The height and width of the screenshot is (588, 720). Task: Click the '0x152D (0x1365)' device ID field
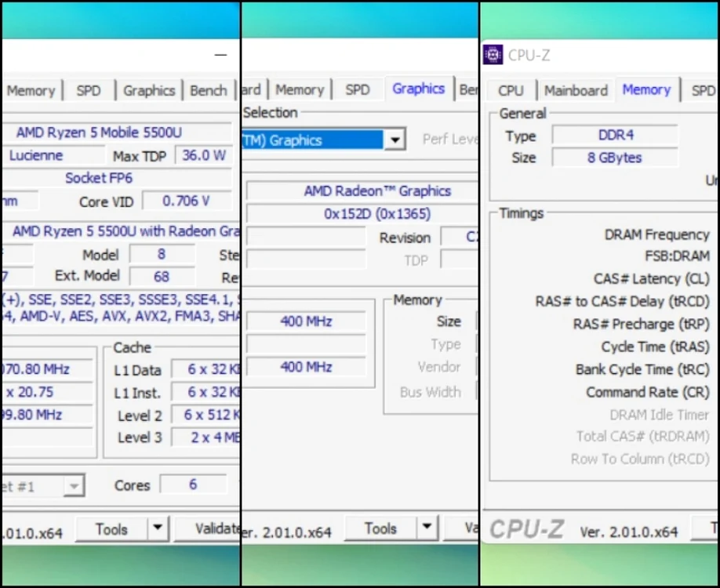[362, 214]
